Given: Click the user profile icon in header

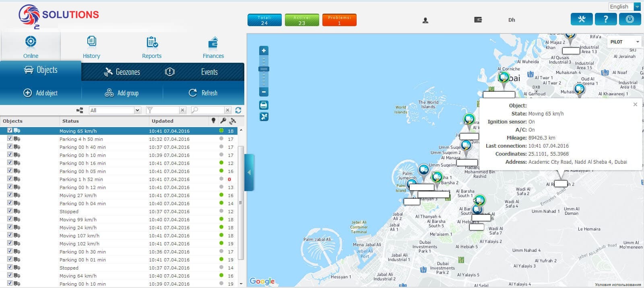Looking at the screenshot, I should [425, 20].
